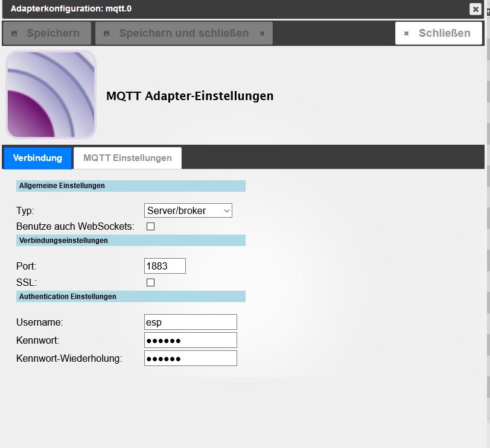Image resolution: width=490 pixels, height=448 pixels.
Task: Switch to the Verbindung tab
Action: tap(37, 158)
